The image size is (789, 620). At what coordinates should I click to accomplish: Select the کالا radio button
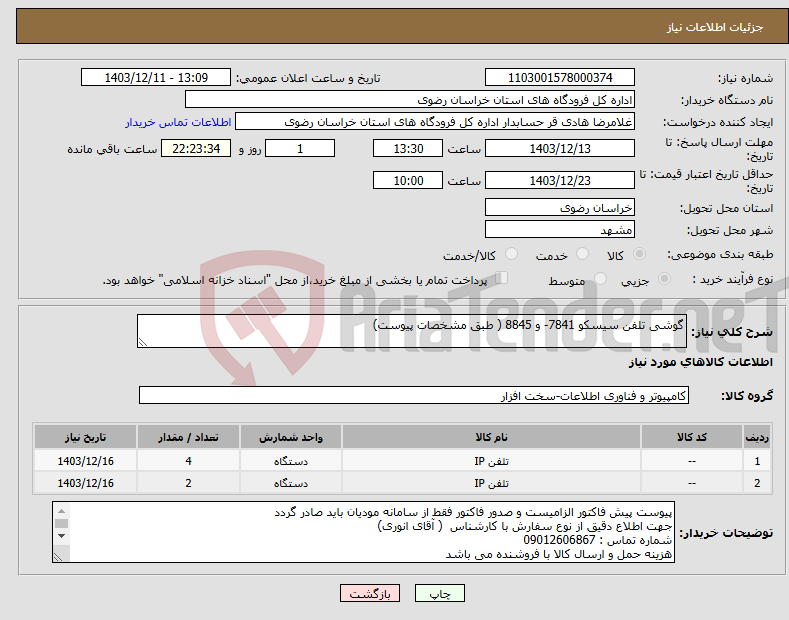pyautogui.click(x=639, y=254)
